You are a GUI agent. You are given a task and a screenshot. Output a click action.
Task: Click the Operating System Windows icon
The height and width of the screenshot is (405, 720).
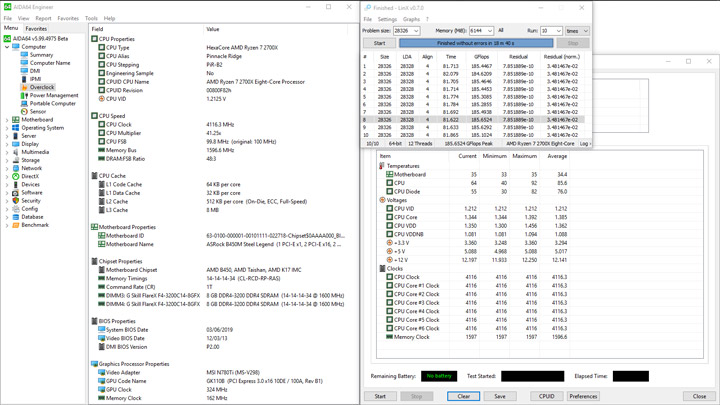(x=16, y=128)
